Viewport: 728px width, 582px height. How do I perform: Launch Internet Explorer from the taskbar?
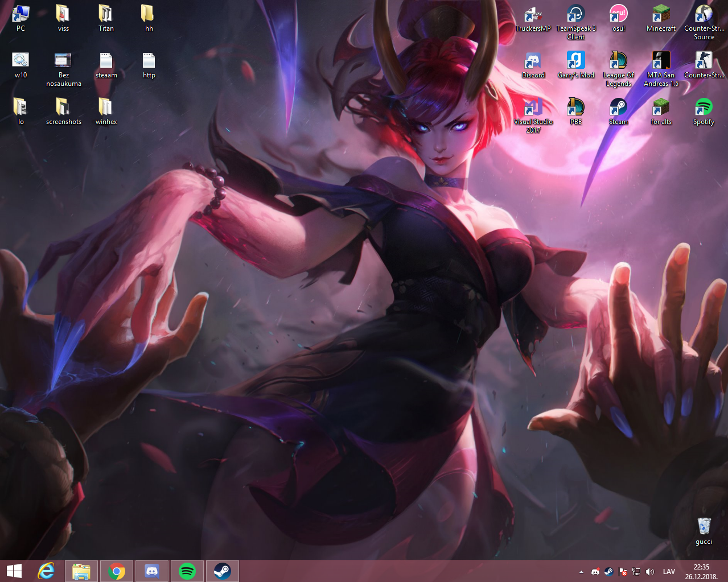click(x=46, y=571)
